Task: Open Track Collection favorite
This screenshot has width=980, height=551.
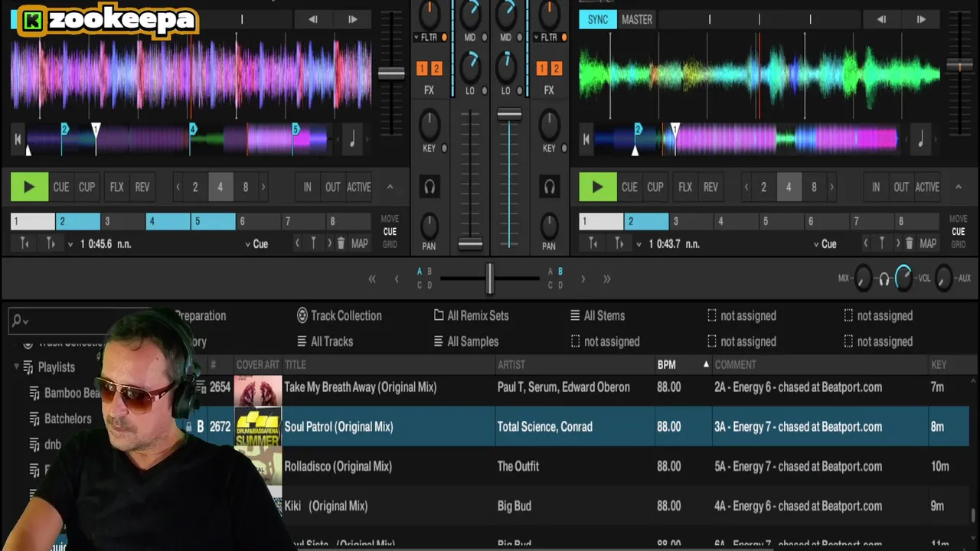Action: [338, 315]
